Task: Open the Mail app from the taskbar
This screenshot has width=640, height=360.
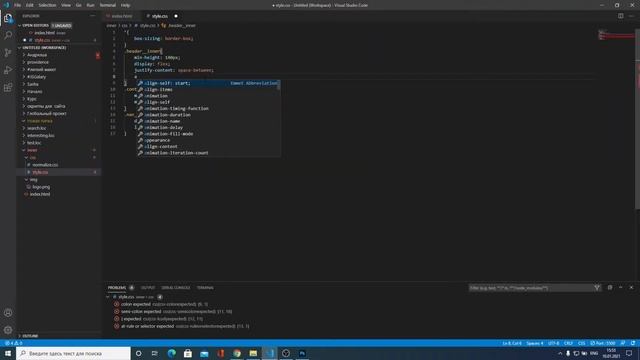Action: tap(204, 353)
